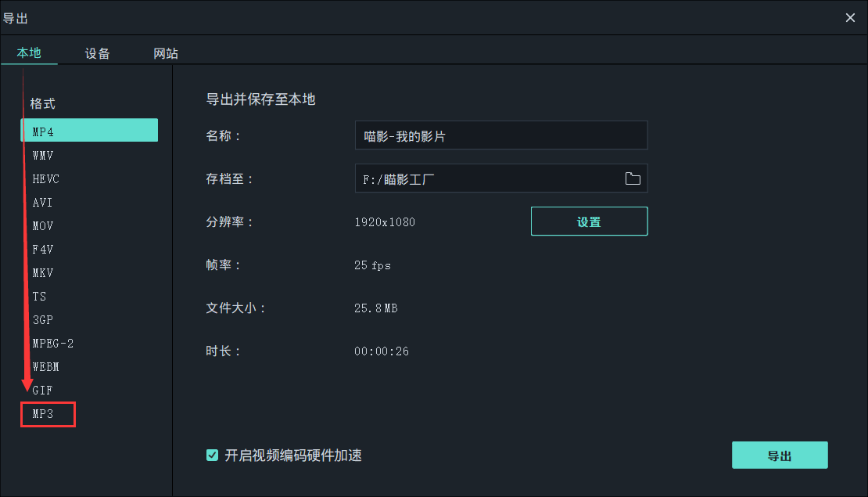The image size is (868, 497).
Task: Open the folder browser for 存档至
Action: point(633,178)
